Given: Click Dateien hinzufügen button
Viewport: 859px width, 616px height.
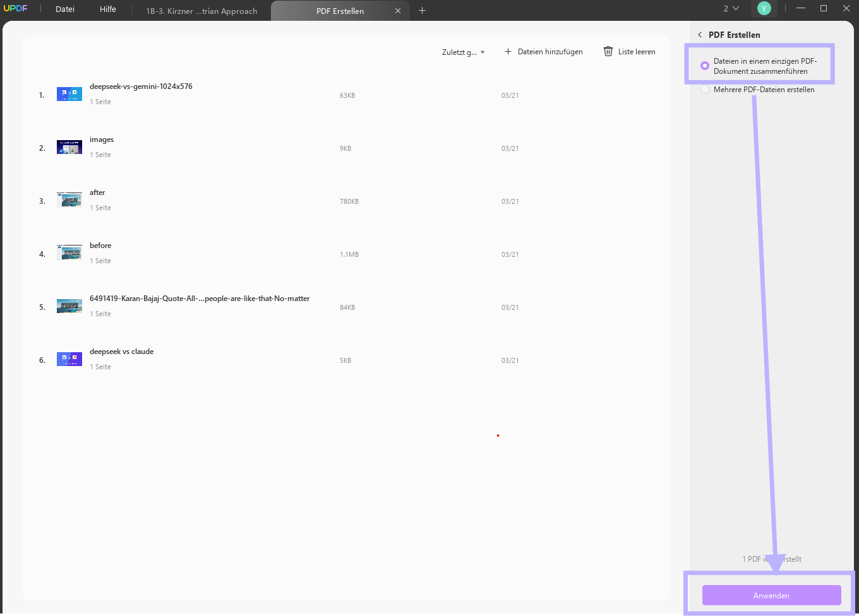Looking at the screenshot, I should (543, 52).
